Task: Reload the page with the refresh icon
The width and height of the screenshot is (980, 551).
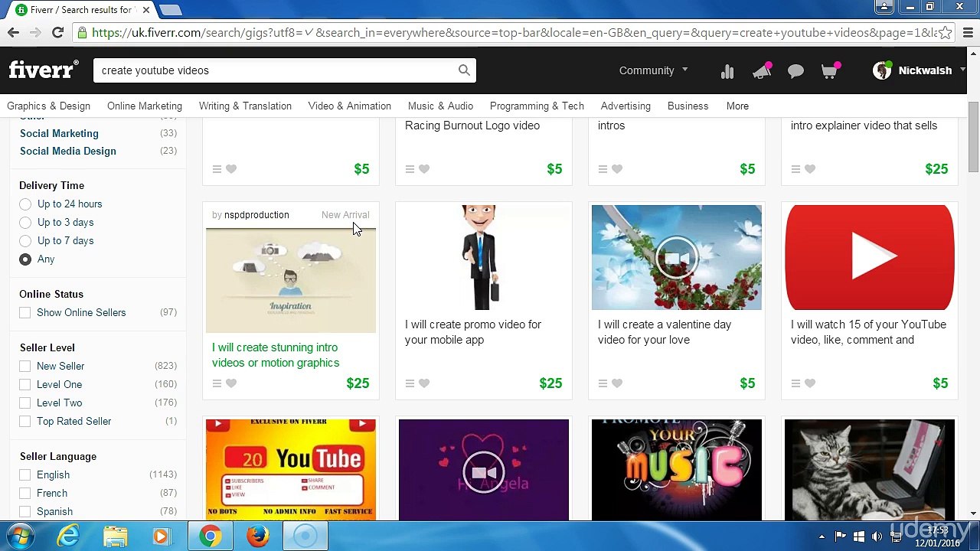Action: pyautogui.click(x=57, y=32)
